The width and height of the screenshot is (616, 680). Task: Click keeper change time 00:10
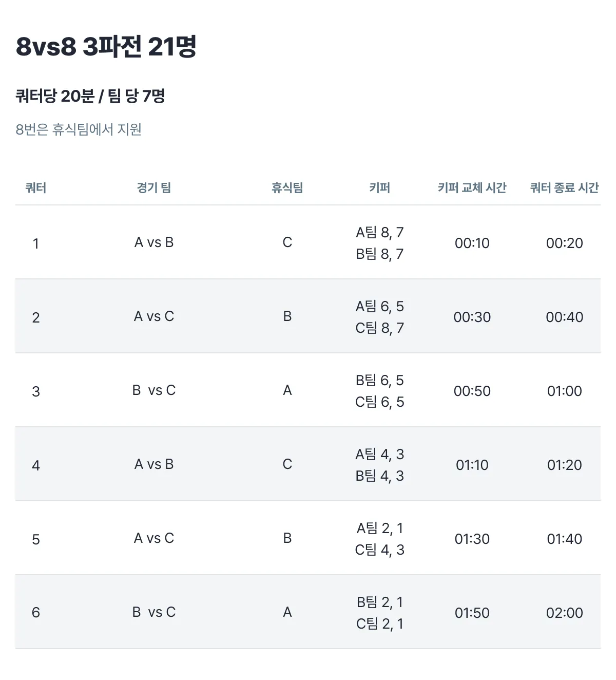[x=472, y=243]
